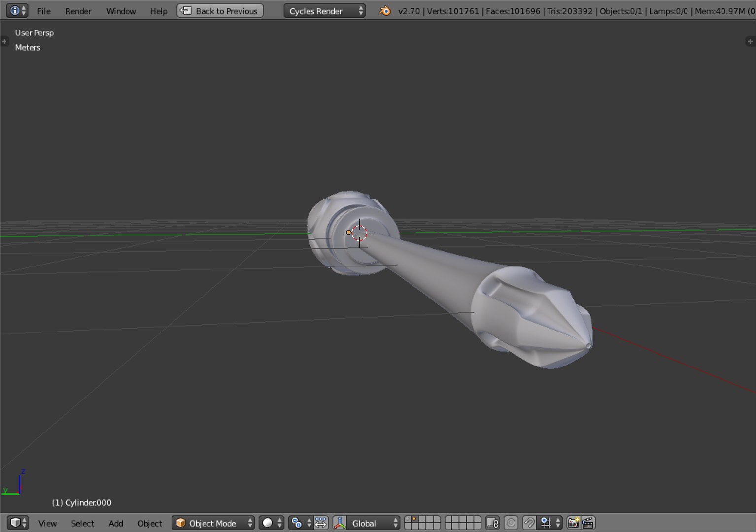The image size is (756, 532).
Task: Open the Window menu
Action: [x=121, y=11]
